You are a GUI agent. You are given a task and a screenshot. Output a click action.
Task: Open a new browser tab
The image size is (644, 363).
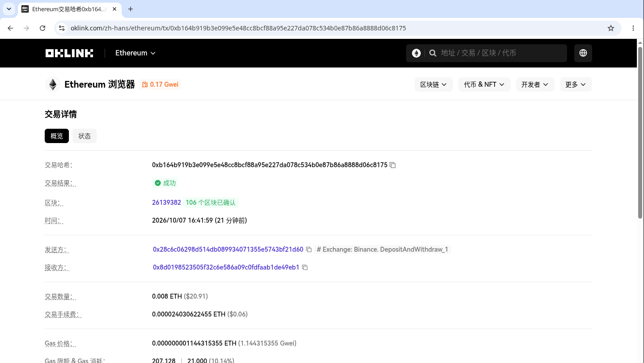[131, 9]
